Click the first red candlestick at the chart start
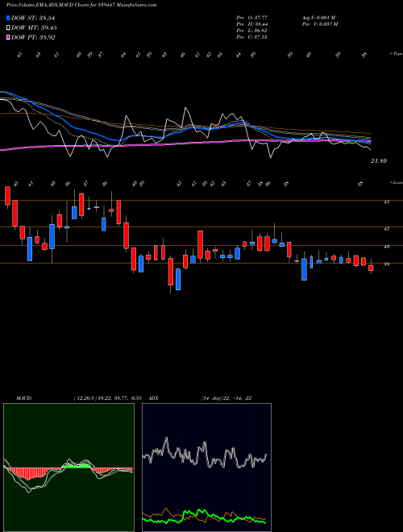This screenshot has height=532, width=403. click(x=7, y=195)
